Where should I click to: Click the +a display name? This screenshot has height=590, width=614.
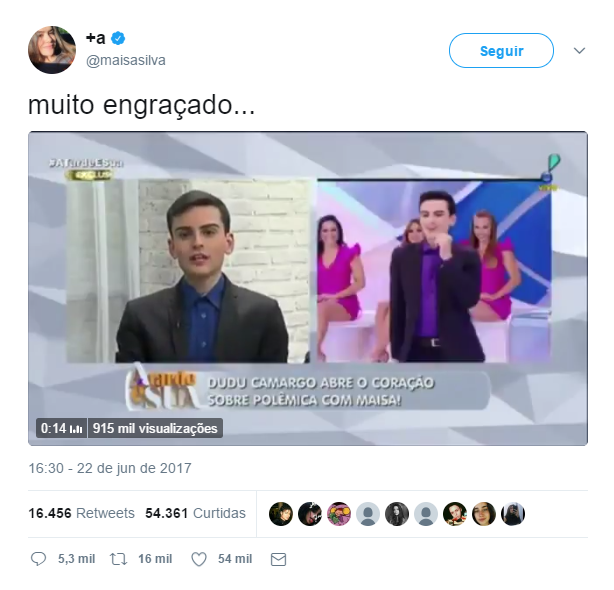[x=96, y=38]
